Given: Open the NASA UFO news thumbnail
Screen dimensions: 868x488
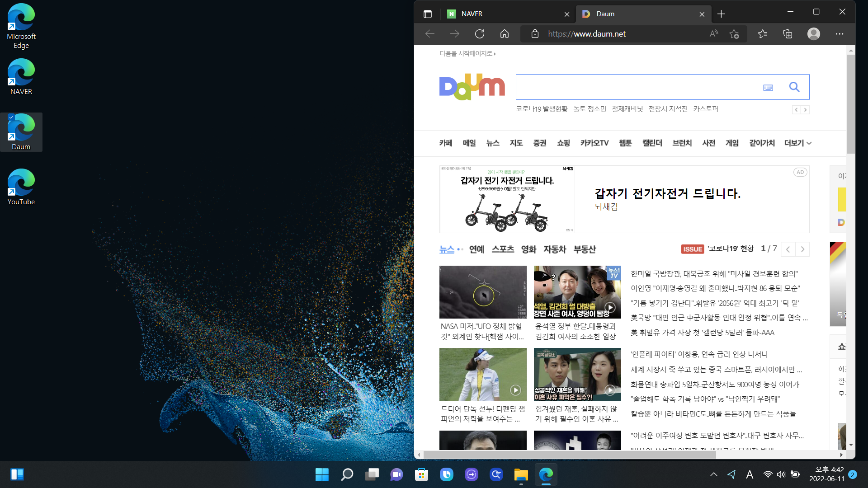Looking at the screenshot, I should click(483, 292).
